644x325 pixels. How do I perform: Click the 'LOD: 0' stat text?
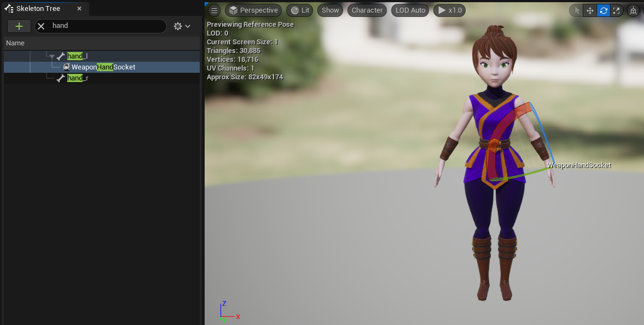pos(217,33)
